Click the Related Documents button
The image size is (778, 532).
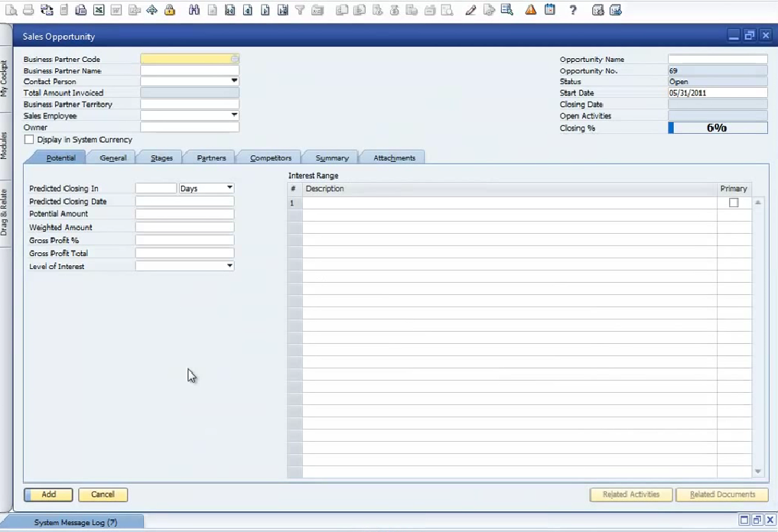click(721, 495)
